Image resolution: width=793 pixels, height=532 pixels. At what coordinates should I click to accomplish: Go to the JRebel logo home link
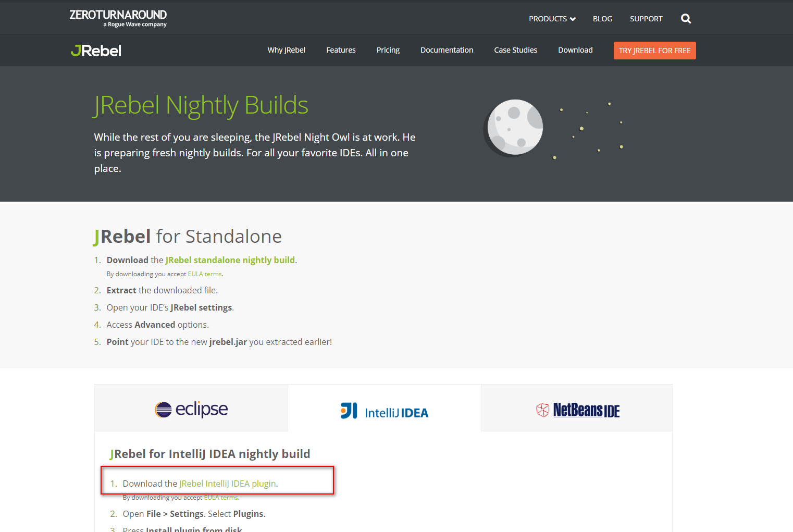tap(96, 51)
